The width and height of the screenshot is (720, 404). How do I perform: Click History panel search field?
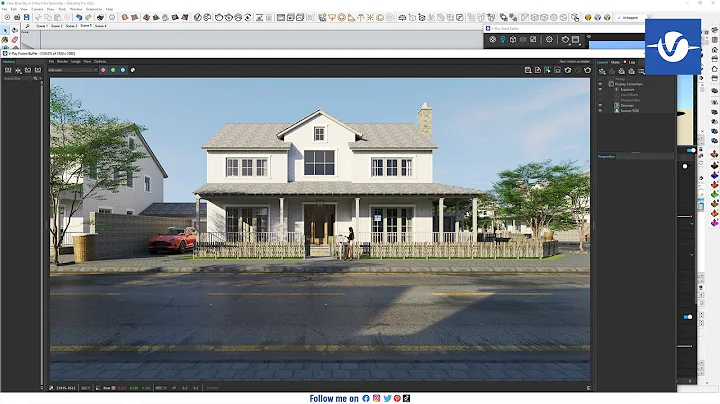pyautogui.click(x=18, y=79)
